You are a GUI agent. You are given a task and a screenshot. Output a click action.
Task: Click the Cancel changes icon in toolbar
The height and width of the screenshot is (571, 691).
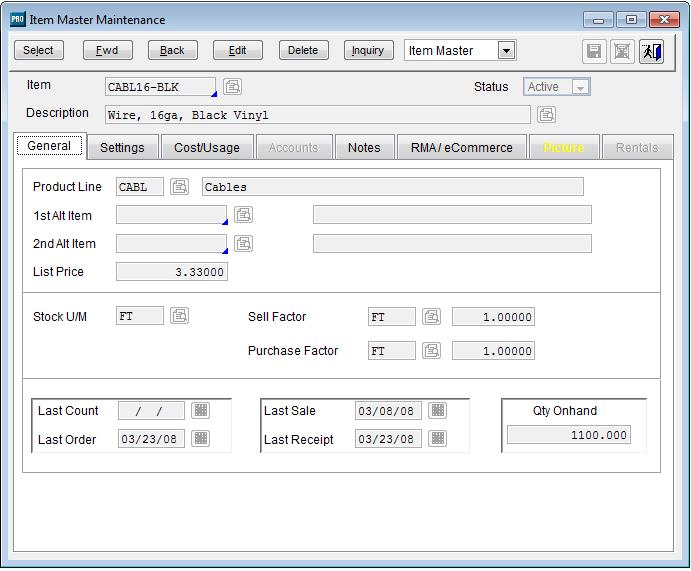[622, 52]
